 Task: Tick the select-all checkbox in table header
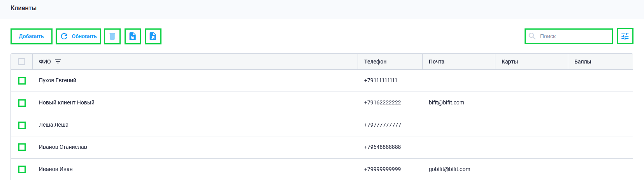(x=22, y=62)
